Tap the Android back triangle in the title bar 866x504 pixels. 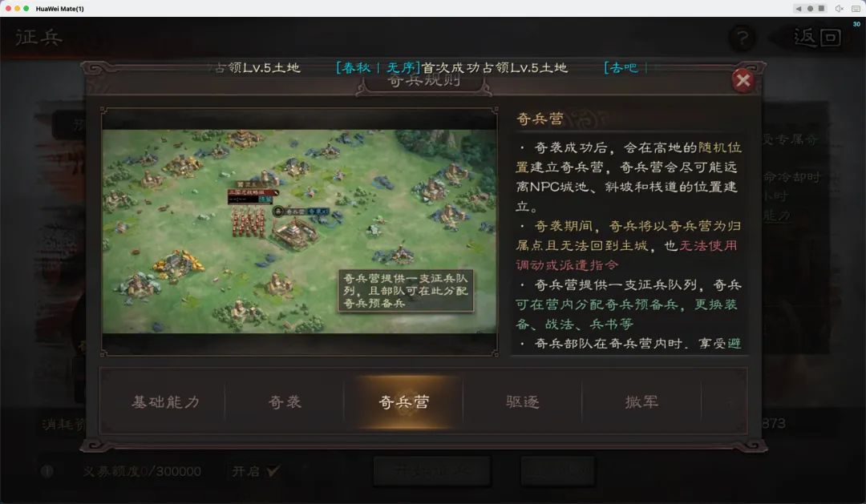[x=798, y=8]
